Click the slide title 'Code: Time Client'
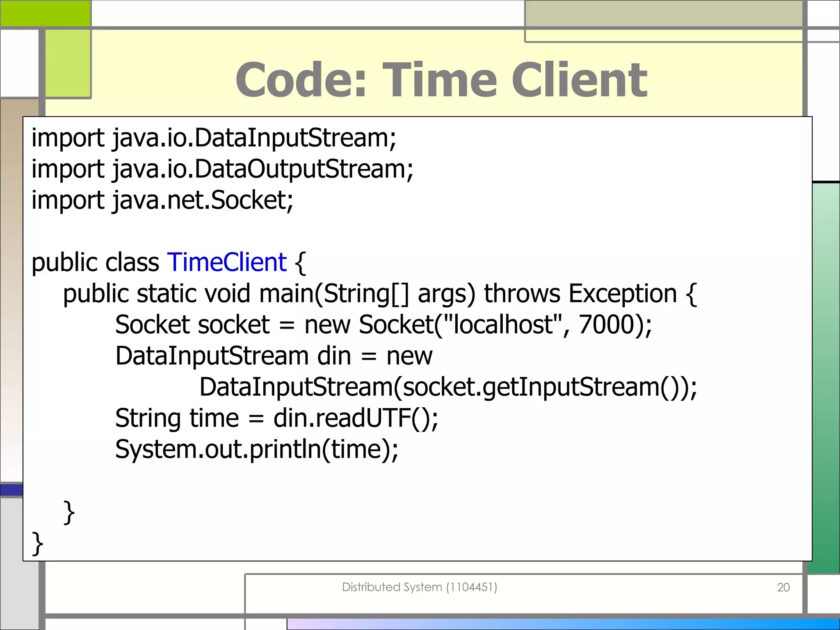This screenshot has width=840, height=630. tap(441, 80)
